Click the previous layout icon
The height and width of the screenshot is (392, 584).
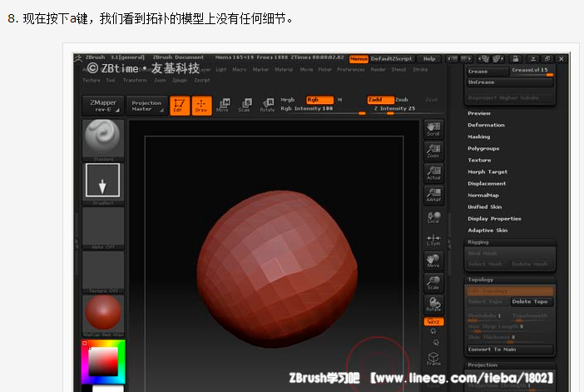(x=484, y=59)
